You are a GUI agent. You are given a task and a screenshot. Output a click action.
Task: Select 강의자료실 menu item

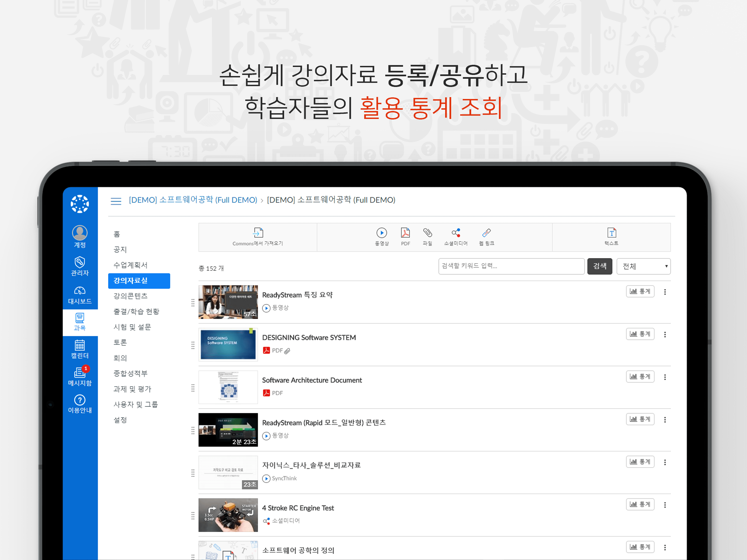(x=139, y=281)
